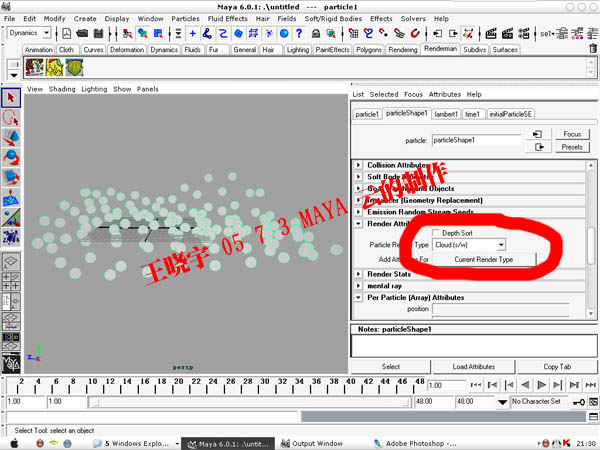Open the Dynamics menu set dropdown
The width and height of the screenshot is (600, 450).
click(47, 33)
